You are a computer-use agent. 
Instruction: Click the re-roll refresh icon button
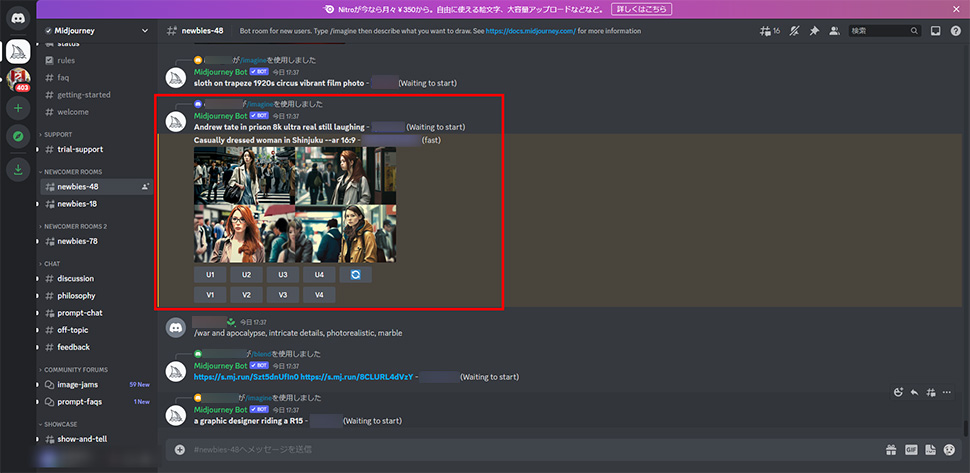356,275
